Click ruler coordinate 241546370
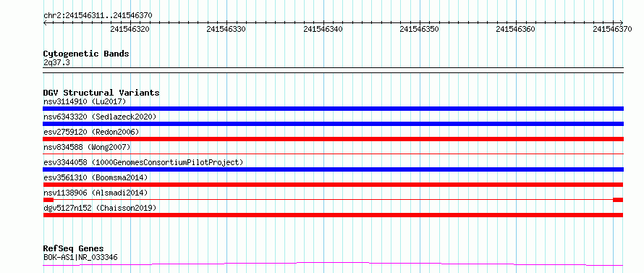Screen dimensions: 644x273 point(612,29)
